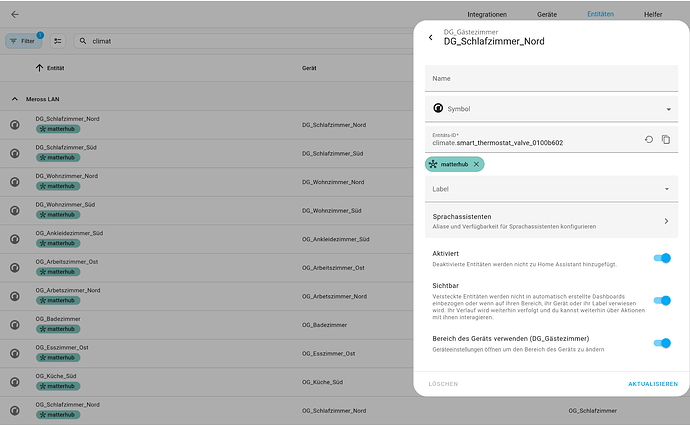This screenshot has width=690, height=425.
Task: Switch to the Geräte tab
Action: (x=547, y=15)
